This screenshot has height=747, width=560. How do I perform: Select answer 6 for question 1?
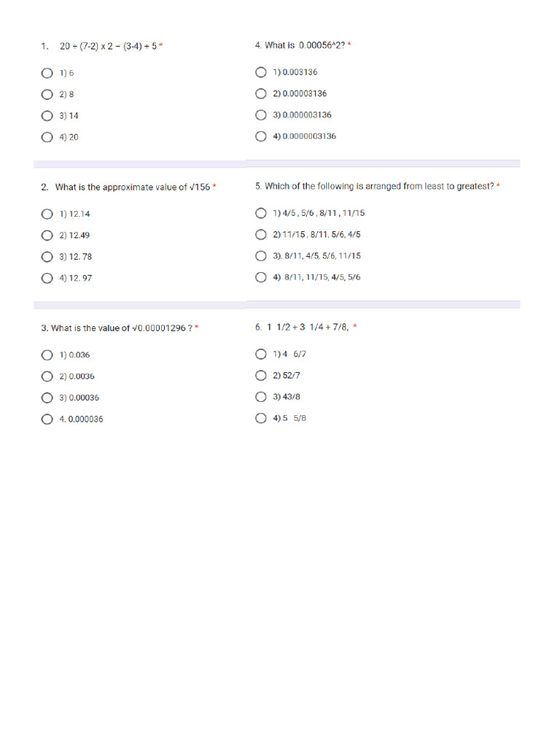(47, 73)
